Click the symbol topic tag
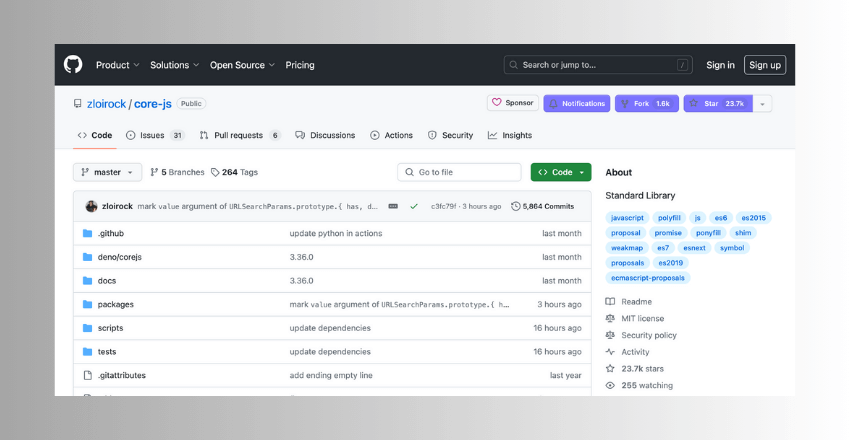 point(732,248)
